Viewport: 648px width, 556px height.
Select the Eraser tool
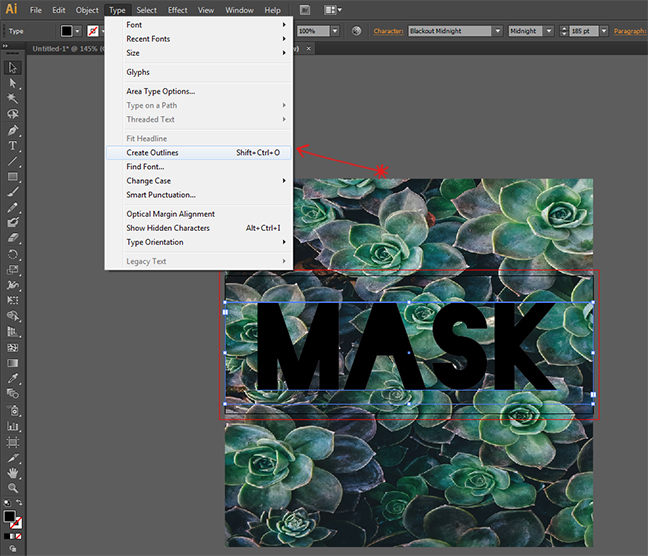point(13,238)
